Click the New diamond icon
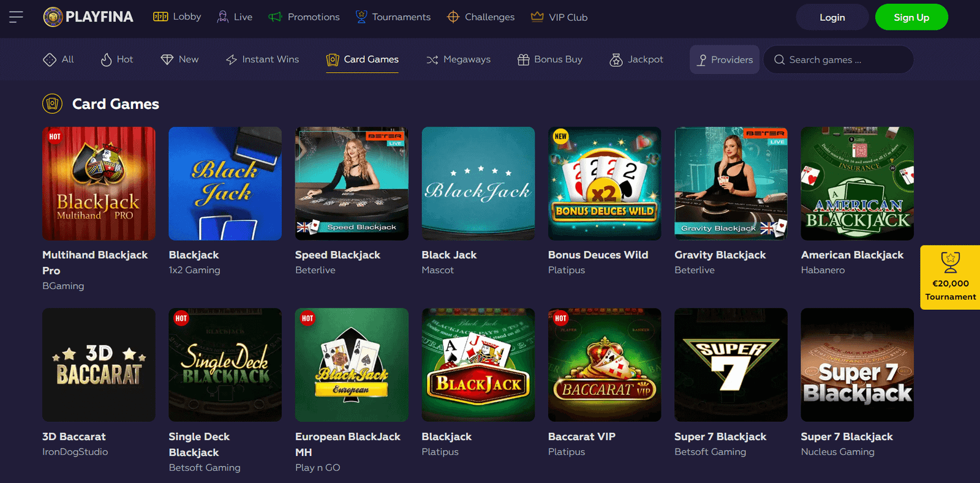980x483 pixels. [x=167, y=59]
